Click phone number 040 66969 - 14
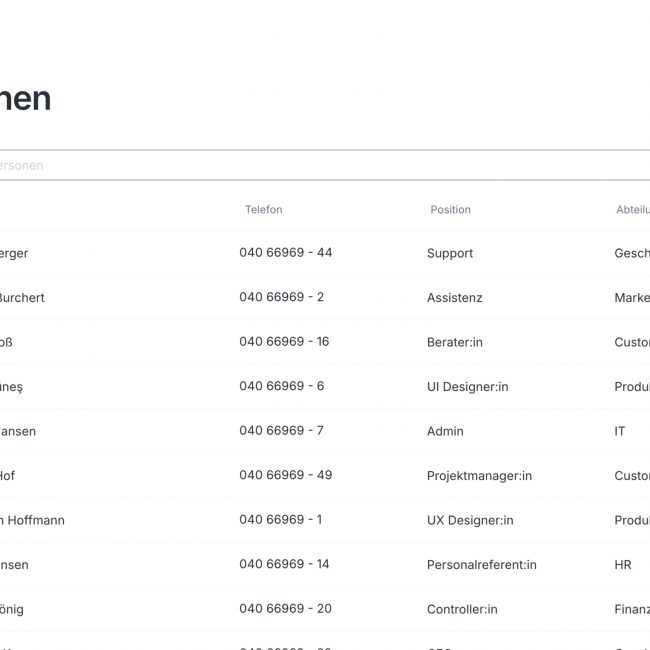Image resolution: width=650 pixels, height=650 pixels. [x=284, y=564]
